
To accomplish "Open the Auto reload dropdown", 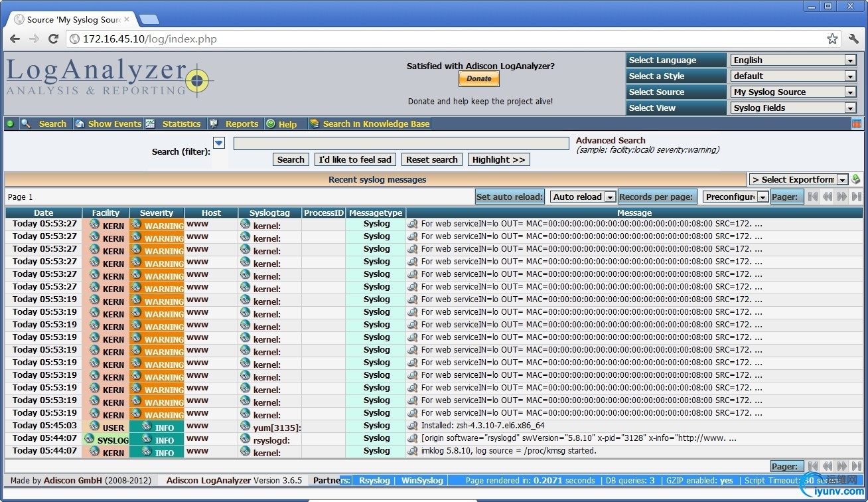I will point(583,197).
